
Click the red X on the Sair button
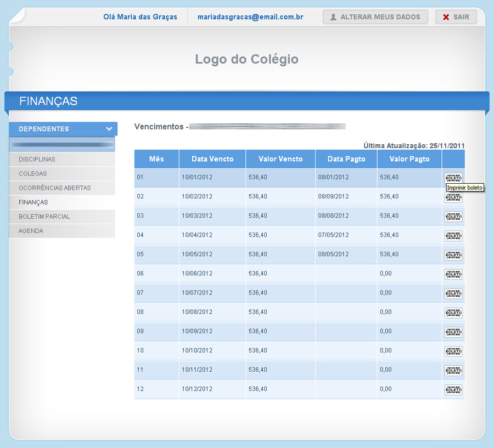click(446, 17)
